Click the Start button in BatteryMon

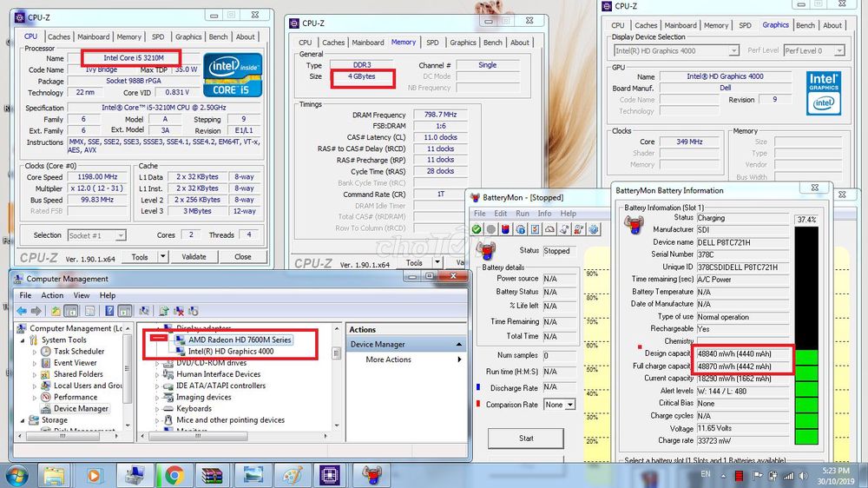coord(526,439)
